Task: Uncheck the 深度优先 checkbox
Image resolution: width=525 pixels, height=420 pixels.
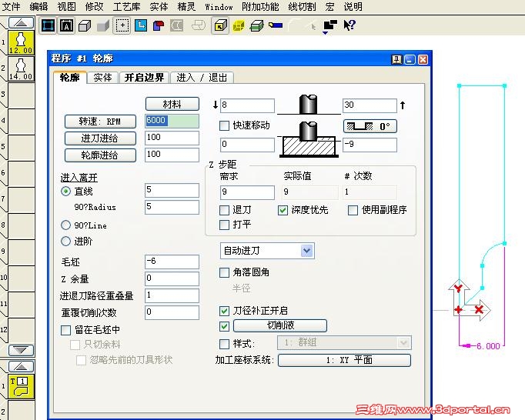Action: (x=283, y=210)
